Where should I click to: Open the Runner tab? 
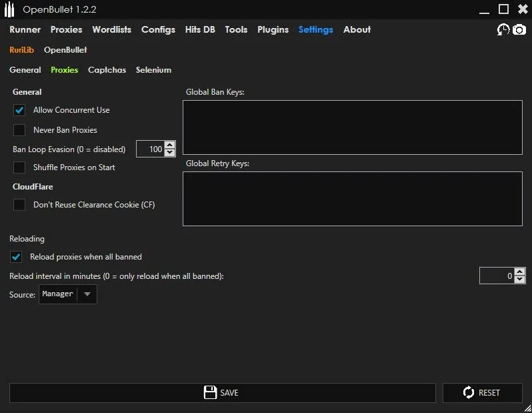pos(25,29)
